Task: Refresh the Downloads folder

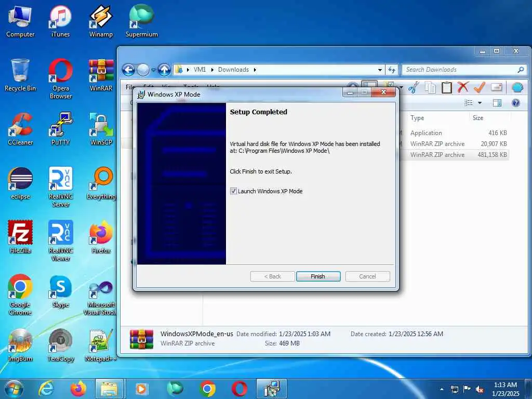Action: tap(392, 70)
